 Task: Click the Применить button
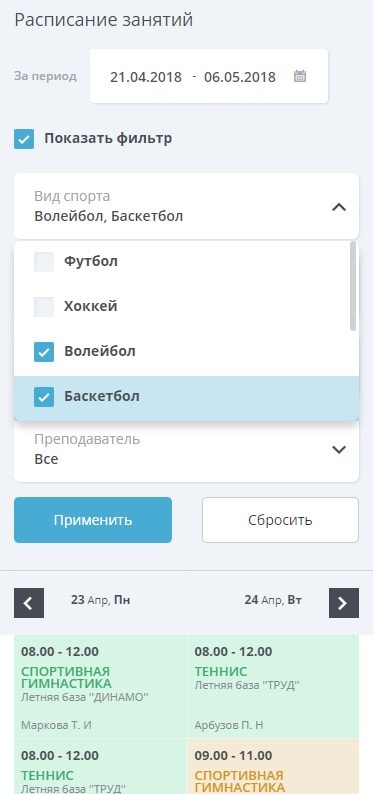(x=93, y=520)
